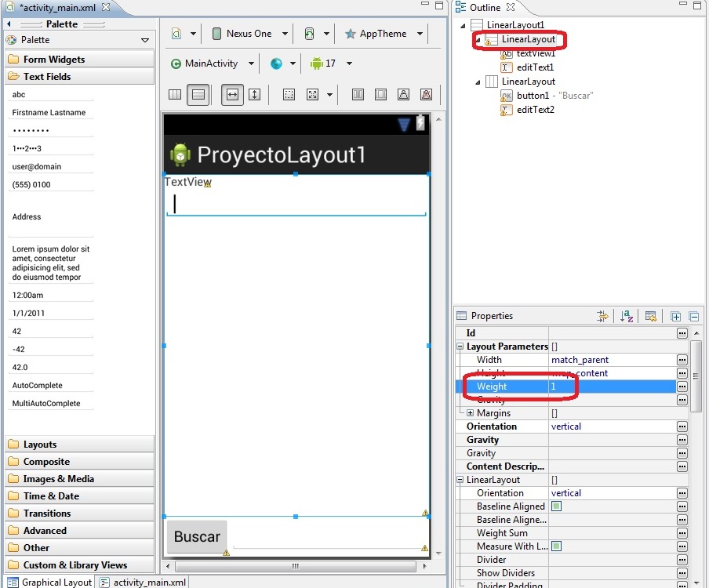Open the configuration icon in the layout toolbar

(x=176, y=34)
